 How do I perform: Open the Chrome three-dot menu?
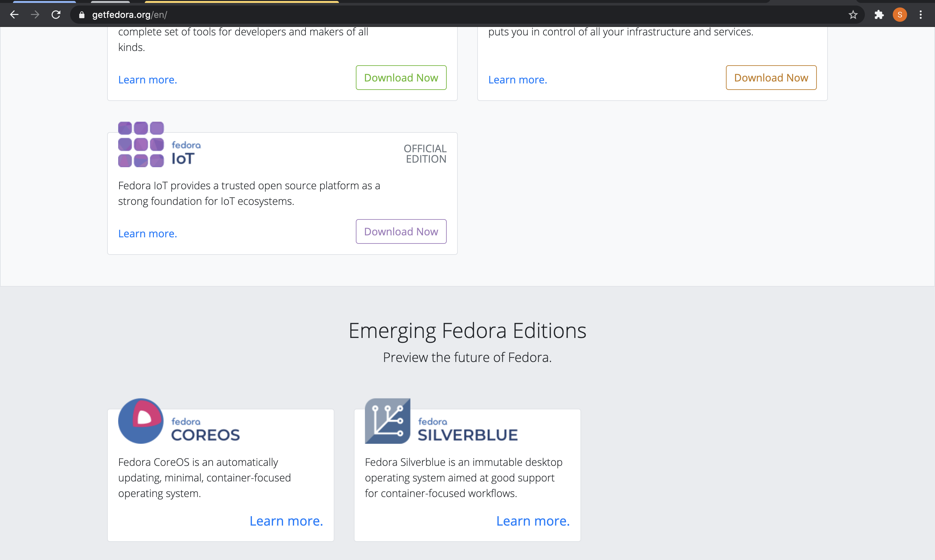pos(921,15)
